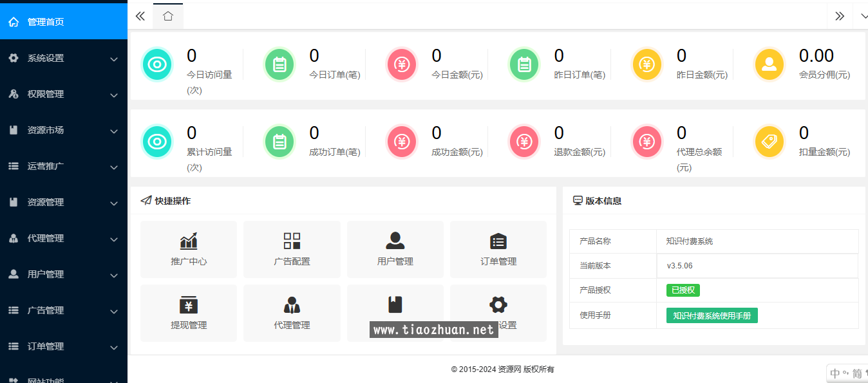Click the 扣量金额 yellow tag icon

pyautogui.click(x=769, y=142)
